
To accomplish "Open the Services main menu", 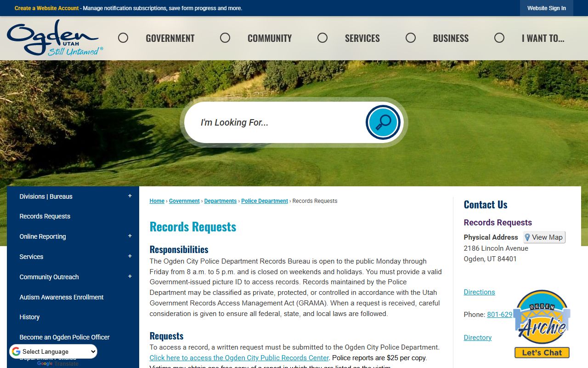I will [x=362, y=39].
